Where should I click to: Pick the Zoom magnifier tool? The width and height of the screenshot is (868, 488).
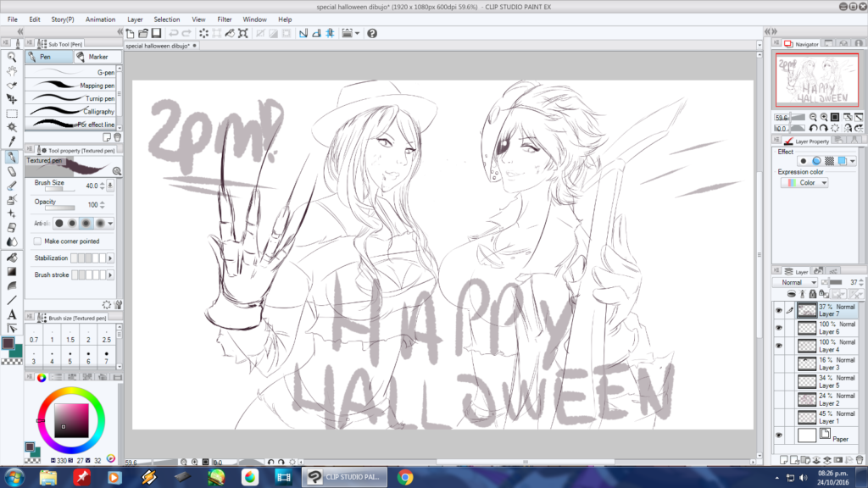point(12,57)
